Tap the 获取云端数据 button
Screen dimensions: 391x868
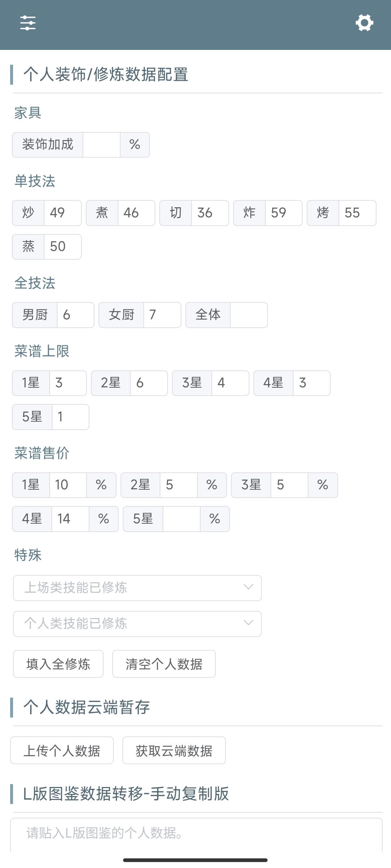(x=174, y=750)
